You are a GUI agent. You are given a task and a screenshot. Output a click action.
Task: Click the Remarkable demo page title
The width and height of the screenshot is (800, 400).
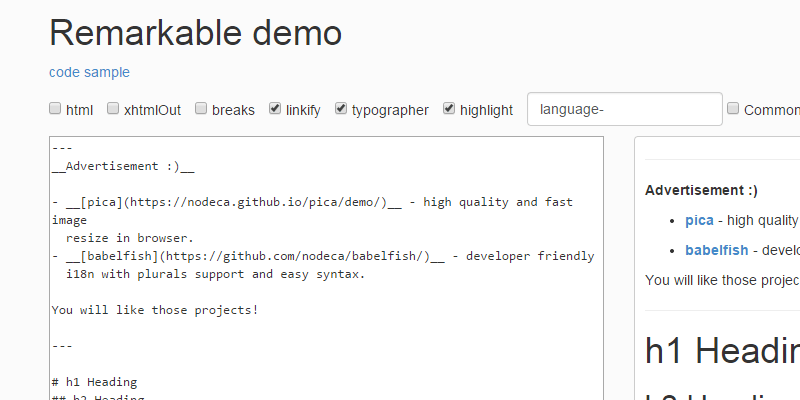(196, 33)
